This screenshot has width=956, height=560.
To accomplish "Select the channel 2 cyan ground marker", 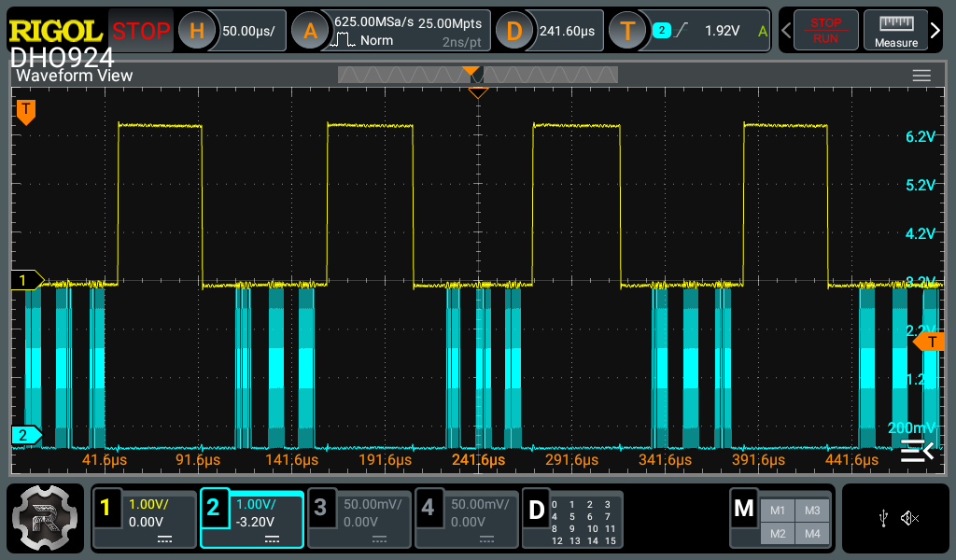I will [25, 435].
